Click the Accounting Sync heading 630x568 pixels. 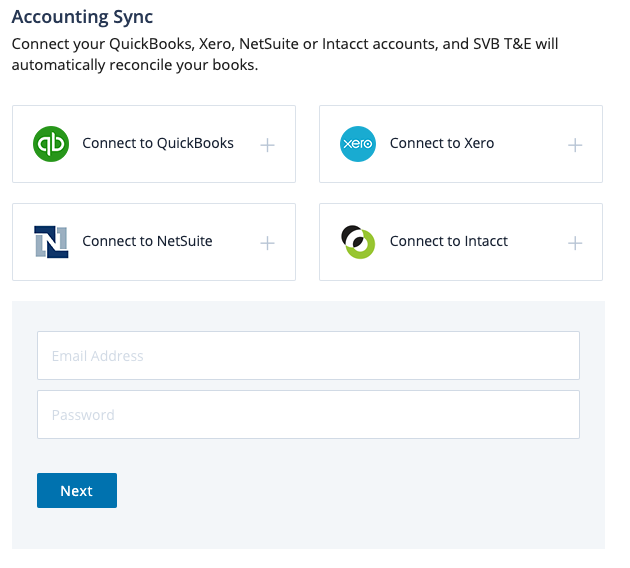(82, 17)
